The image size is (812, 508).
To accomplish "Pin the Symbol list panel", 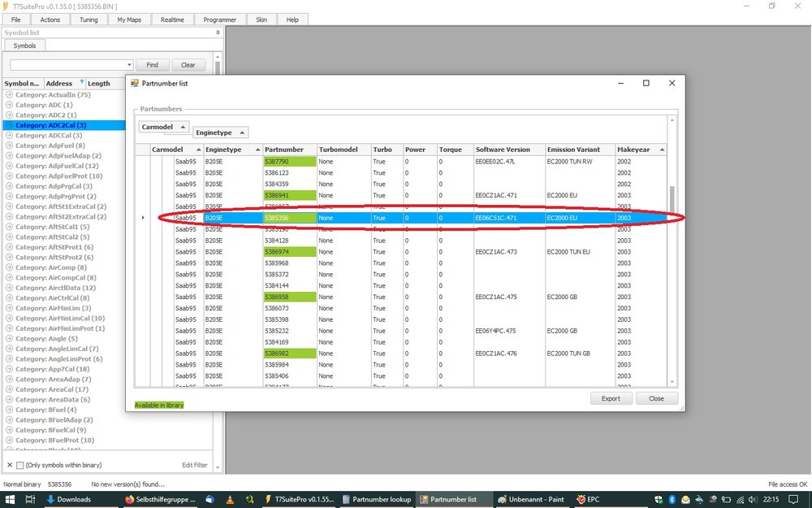I will pyautogui.click(x=218, y=33).
